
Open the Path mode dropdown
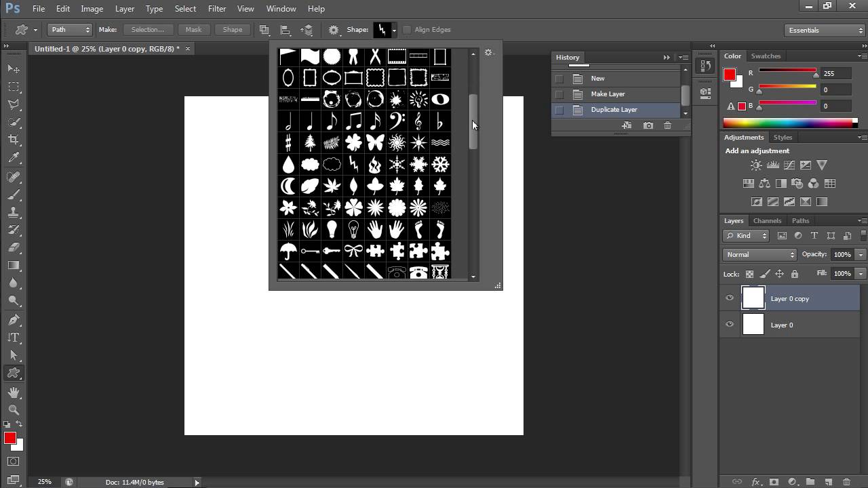[68, 29]
